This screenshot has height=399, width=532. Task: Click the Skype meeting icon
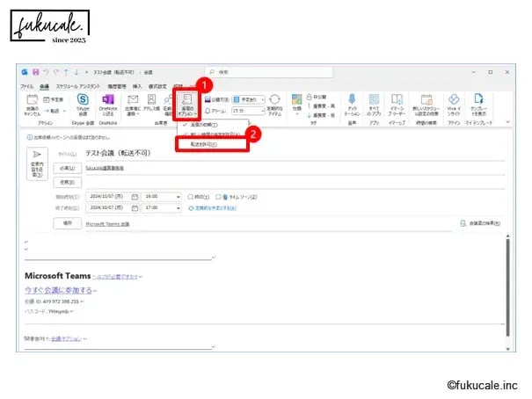coord(84,101)
